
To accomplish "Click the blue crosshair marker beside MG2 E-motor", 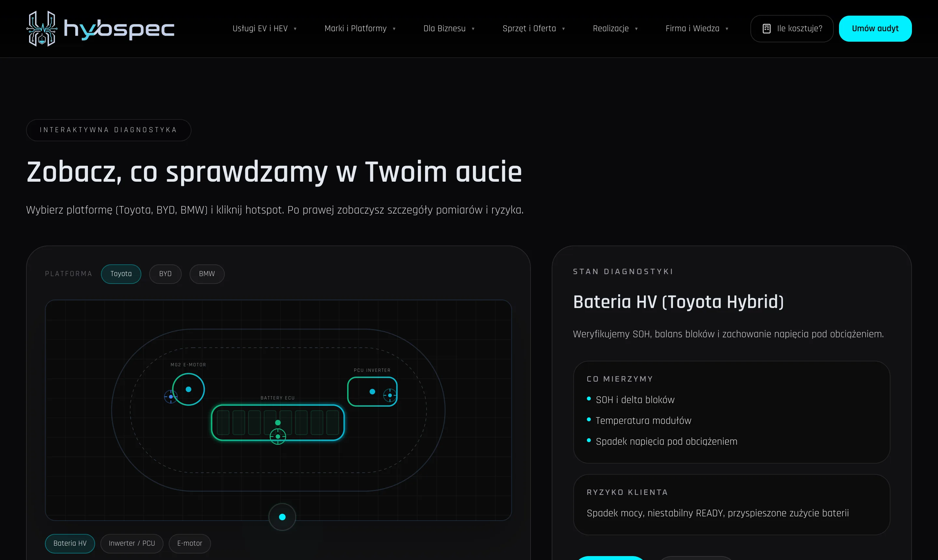I will click(x=171, y=397).
